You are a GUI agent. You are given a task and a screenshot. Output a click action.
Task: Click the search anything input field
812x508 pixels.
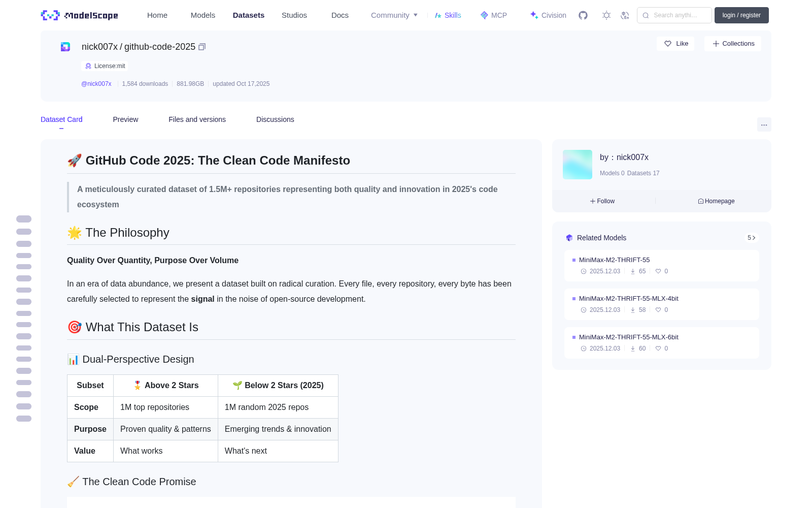(x=674, y=15)
